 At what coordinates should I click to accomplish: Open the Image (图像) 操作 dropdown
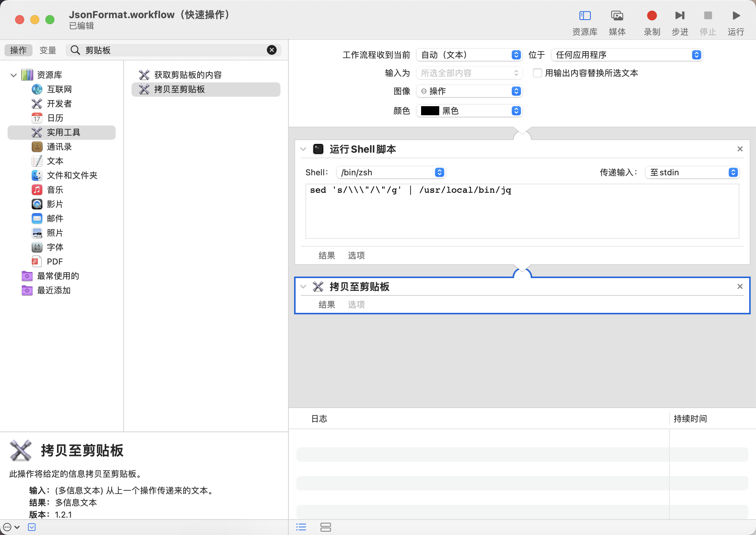469,91
